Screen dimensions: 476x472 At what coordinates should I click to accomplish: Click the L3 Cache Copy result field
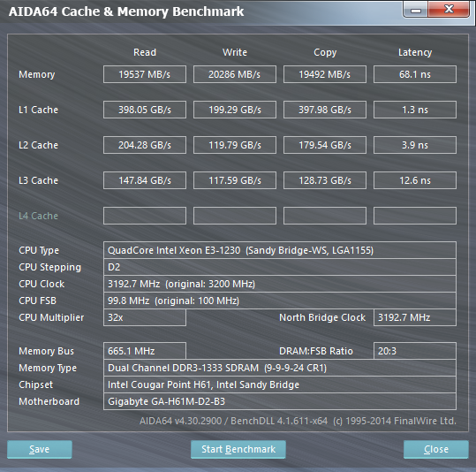[325, 180]
